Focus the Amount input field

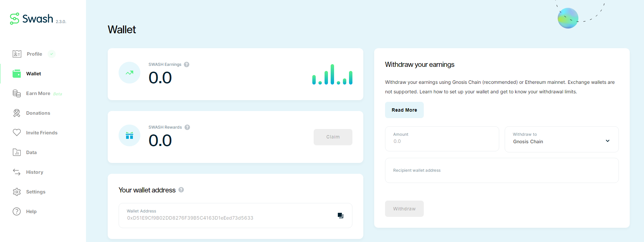442,139
